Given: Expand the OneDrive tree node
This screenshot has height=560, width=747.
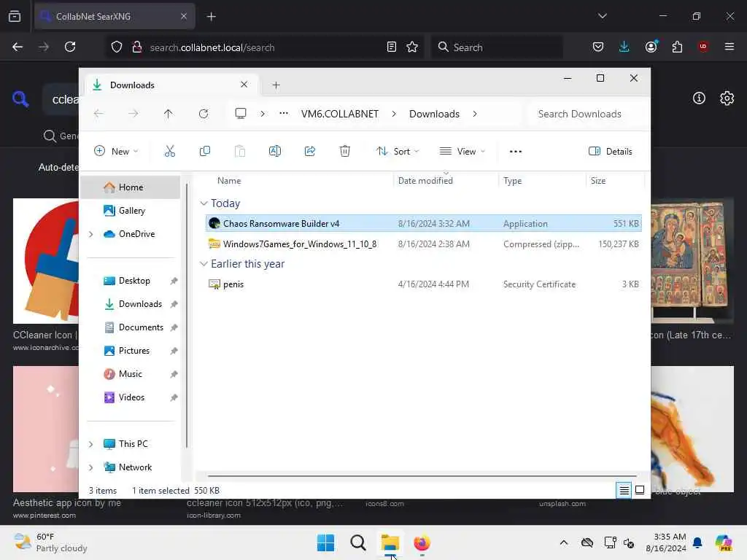Looking at the screenshot, I should (x=90, y=234).
